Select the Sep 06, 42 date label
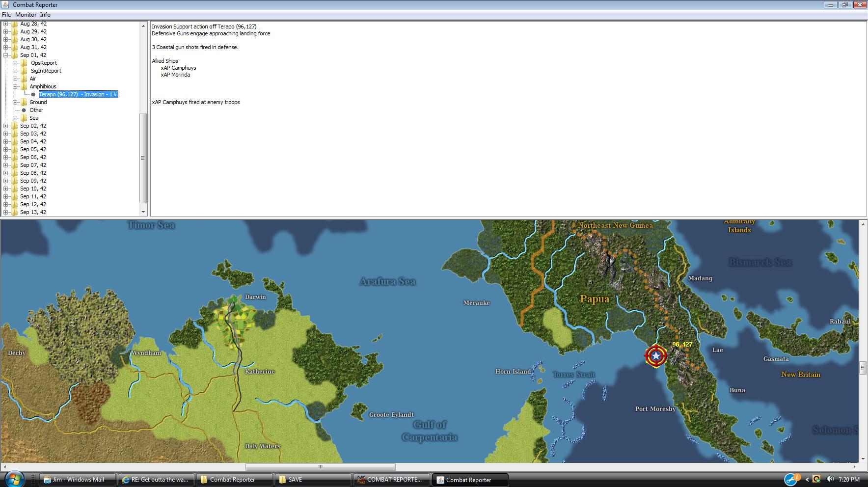The image size is (868, 487). (33, 157)
